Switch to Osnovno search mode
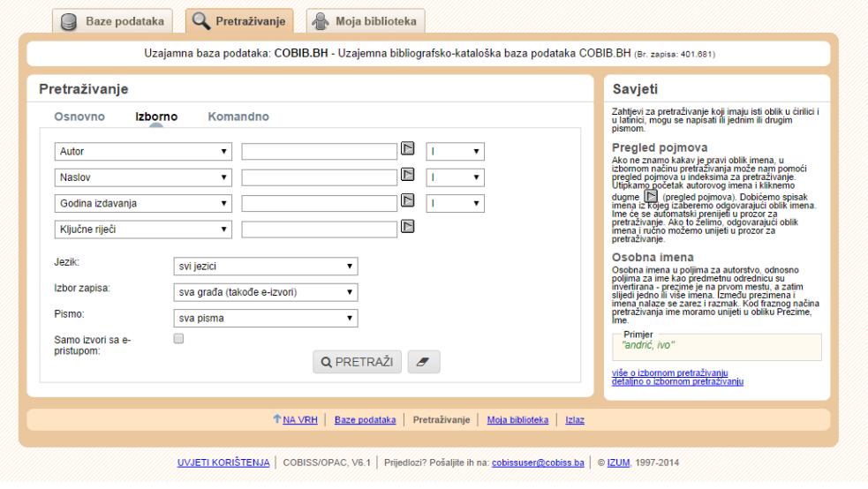The height and width of the screenshot is (489, 868). pyautogui.click(x=79, y=117)
